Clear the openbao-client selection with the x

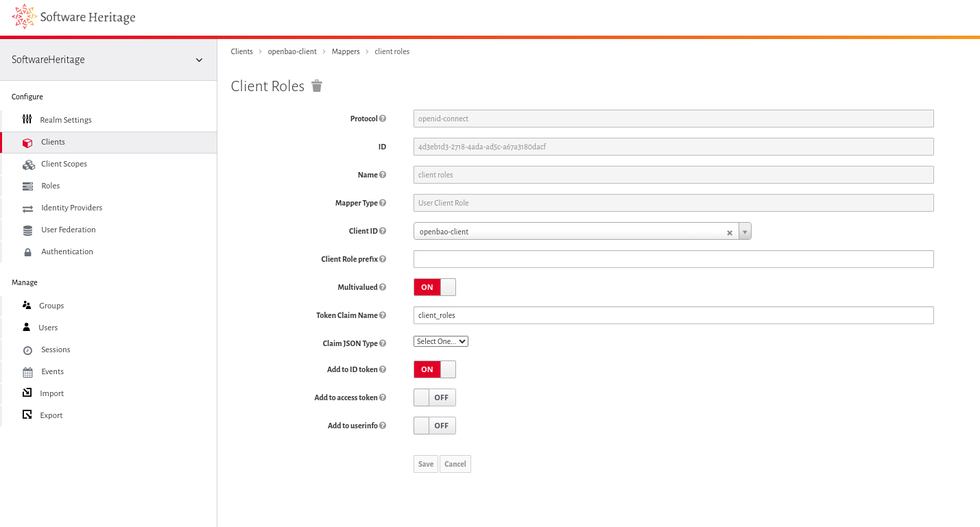[x=729, y=232]
